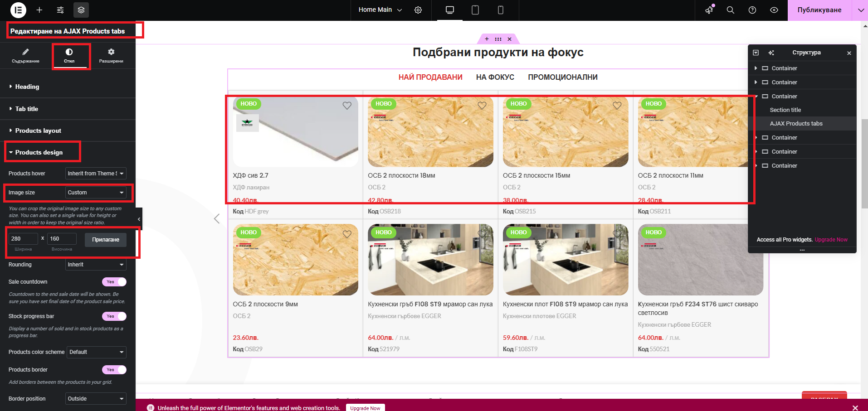Image resolution: width=868 pixels, height=411 pixels.
Task: Click the previous arrow beside product grid
Action: (217, 219)
